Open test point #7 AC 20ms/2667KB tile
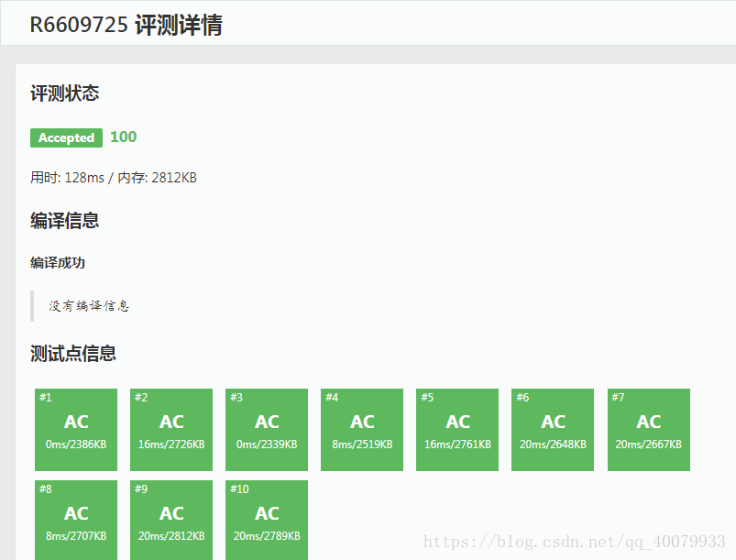Image resolution: width=736 pixels, height=560 pixels. tap(649, 430)
